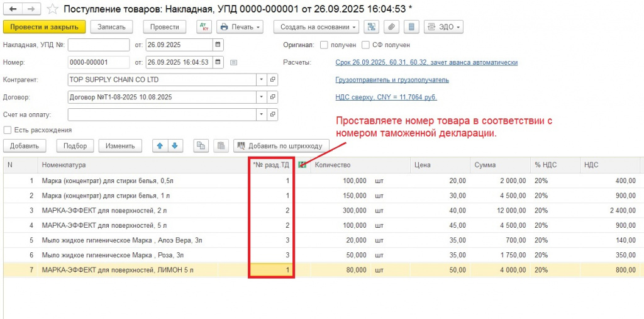Go forward with the right arrow

31,8
